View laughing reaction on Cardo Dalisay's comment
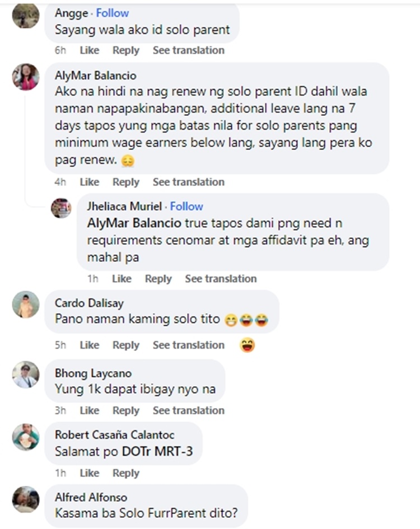The image size is (420, 529). tap(247, 345)
